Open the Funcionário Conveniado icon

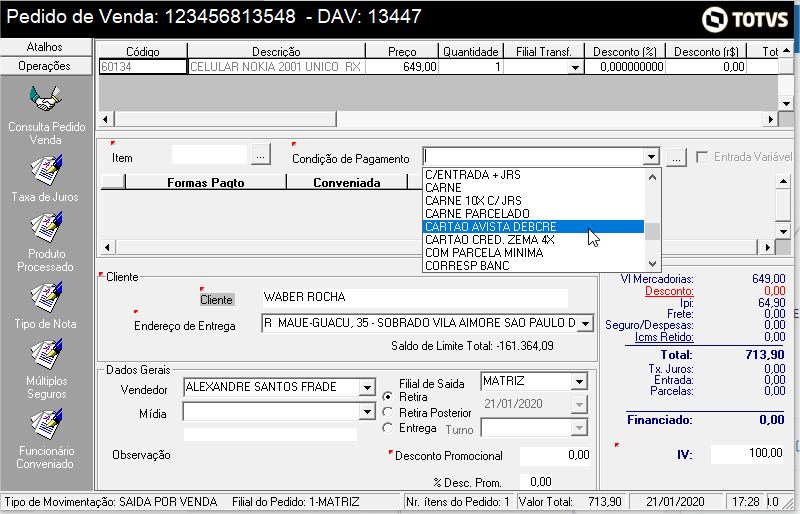pyautogui.click(x=46, y=424)
